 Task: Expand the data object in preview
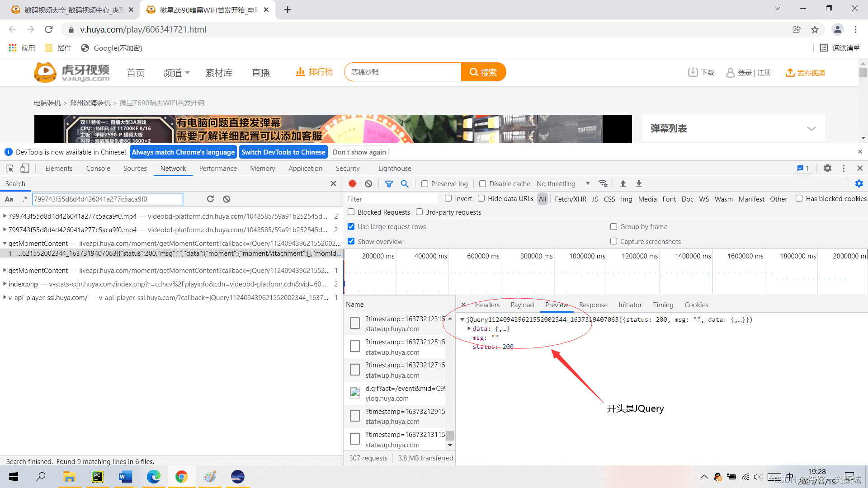(469, 328)
